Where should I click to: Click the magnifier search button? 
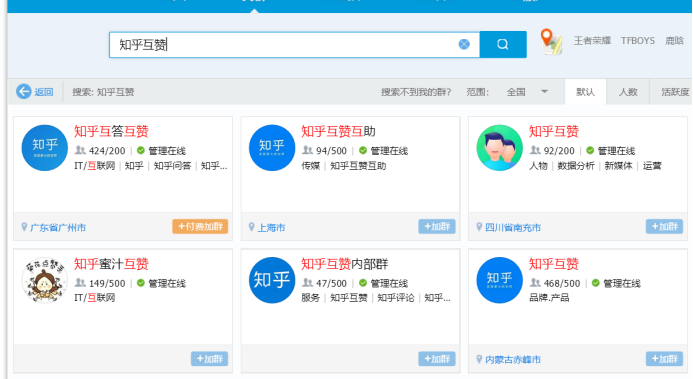coord(503,44)
